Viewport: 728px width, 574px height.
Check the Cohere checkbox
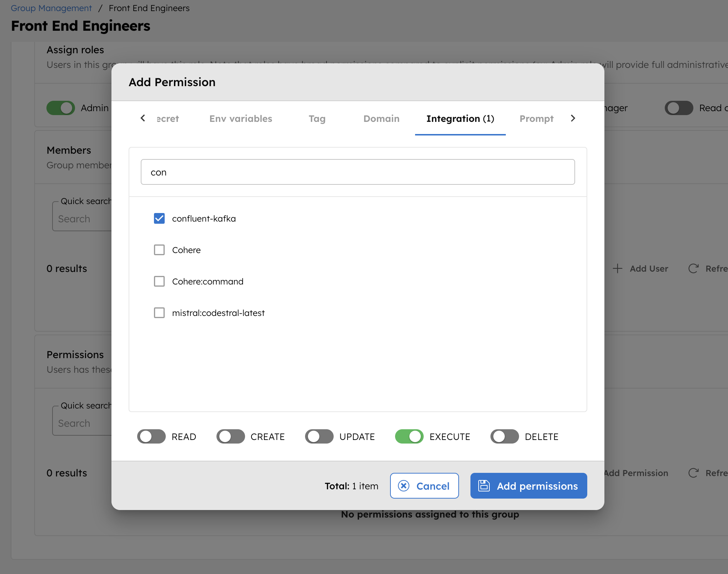159,250
